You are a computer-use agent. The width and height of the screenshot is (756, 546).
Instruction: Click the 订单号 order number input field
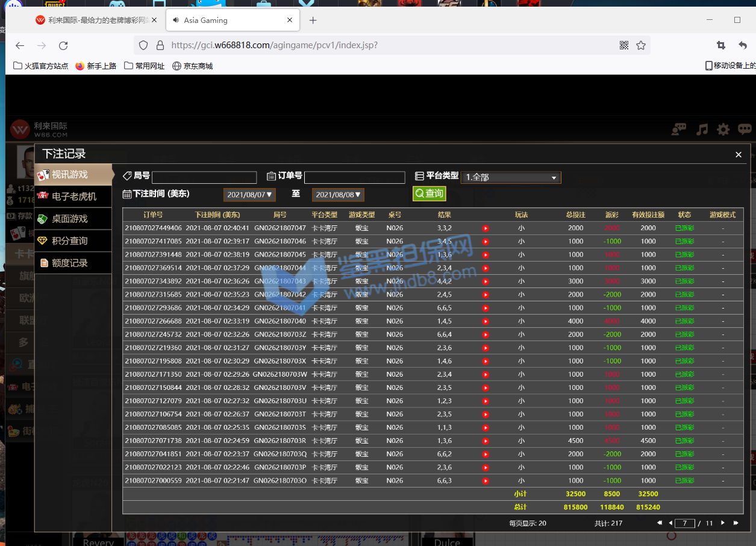tap(354, 177)
